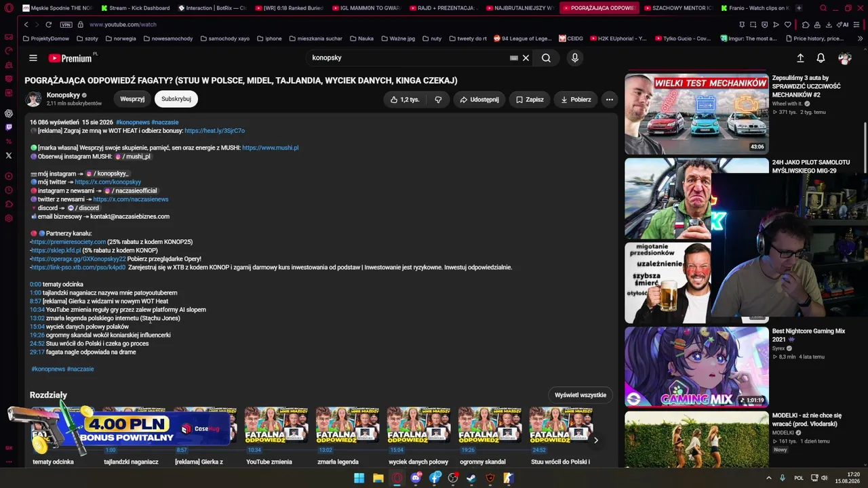
Task: Open History from the Opera sidebar
Action: click(x=8, y=190)
